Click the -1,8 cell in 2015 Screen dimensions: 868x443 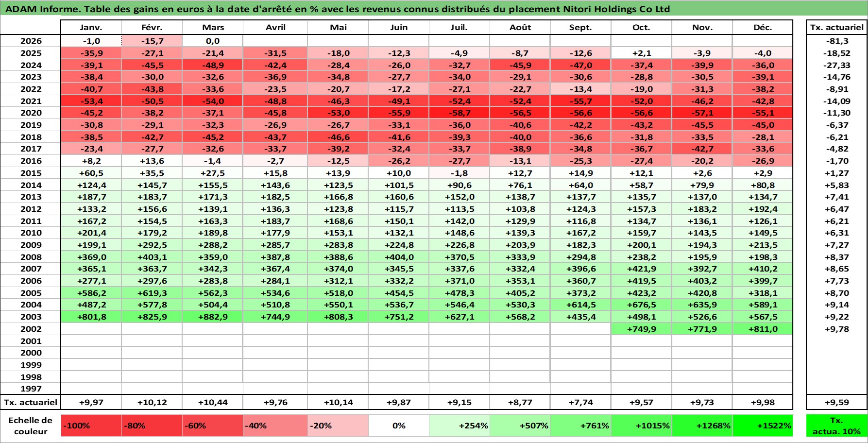pos(460,173)
